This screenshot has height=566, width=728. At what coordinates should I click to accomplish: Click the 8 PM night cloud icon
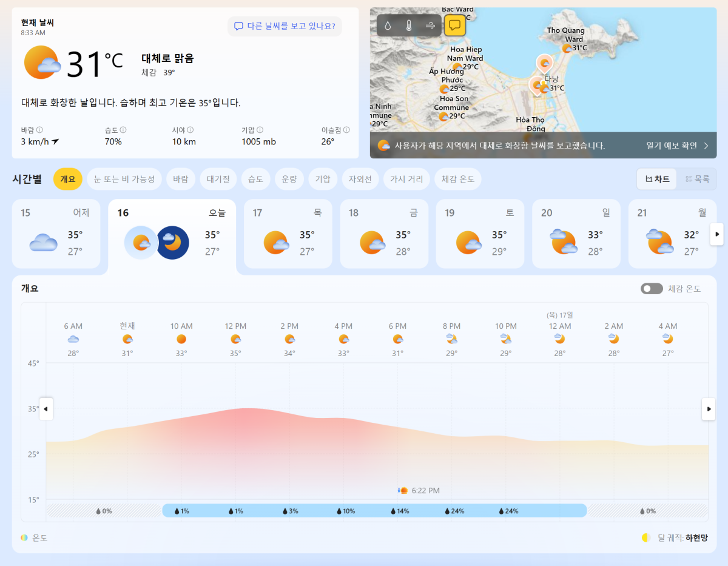tap(451, 339)
